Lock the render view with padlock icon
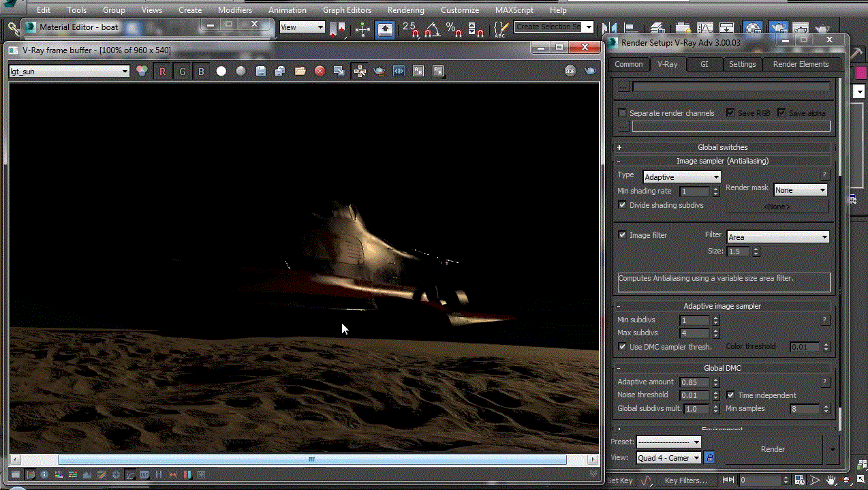Viewport: 868px width, 490px height. coord(709,458)
